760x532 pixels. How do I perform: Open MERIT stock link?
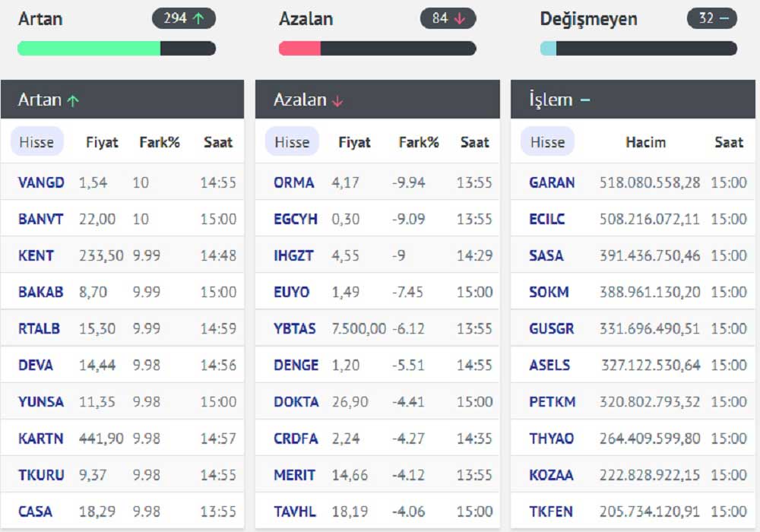(x=294, y=475)
